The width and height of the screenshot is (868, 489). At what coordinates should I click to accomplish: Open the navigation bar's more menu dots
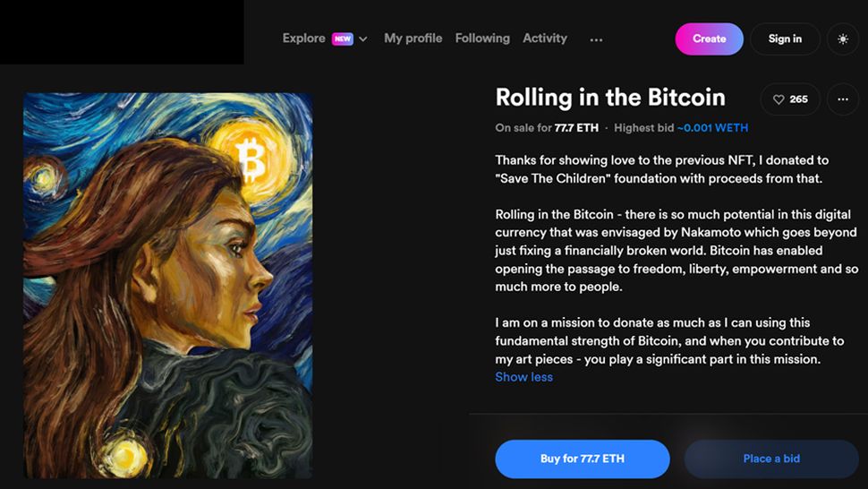[x=596, y=39]
